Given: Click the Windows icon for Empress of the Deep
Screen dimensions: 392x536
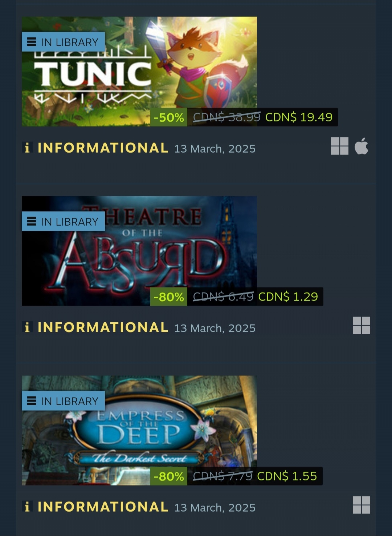Looking at the screenshot, I should [362, 505].
